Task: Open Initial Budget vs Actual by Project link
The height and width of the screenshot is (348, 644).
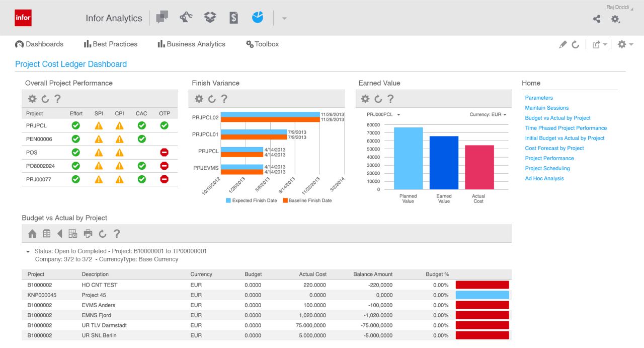Action: 565,138
